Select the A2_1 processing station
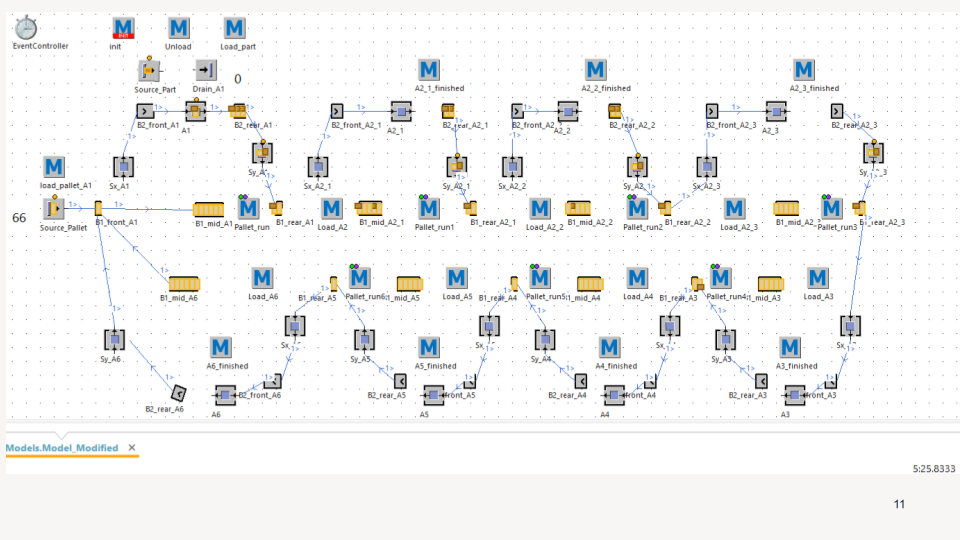960x540 pixels. tap(401, 111)
